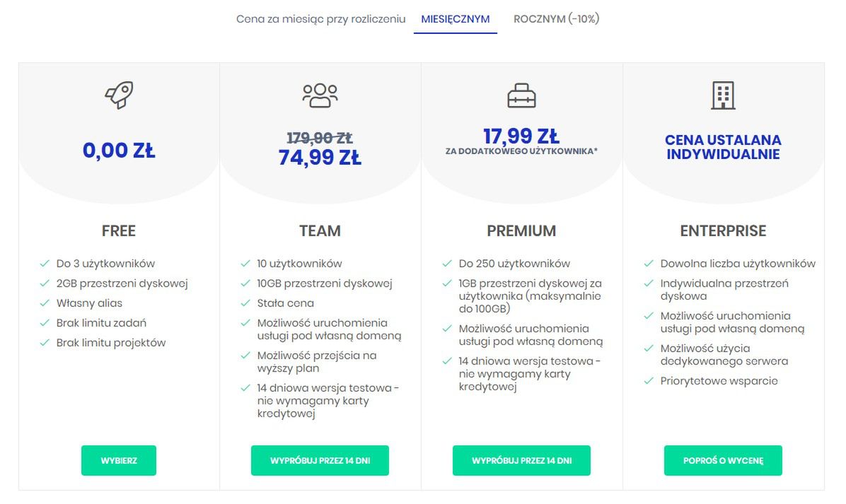Click the checkmark beside "Do 250 użytkowników"

(447, 264)
